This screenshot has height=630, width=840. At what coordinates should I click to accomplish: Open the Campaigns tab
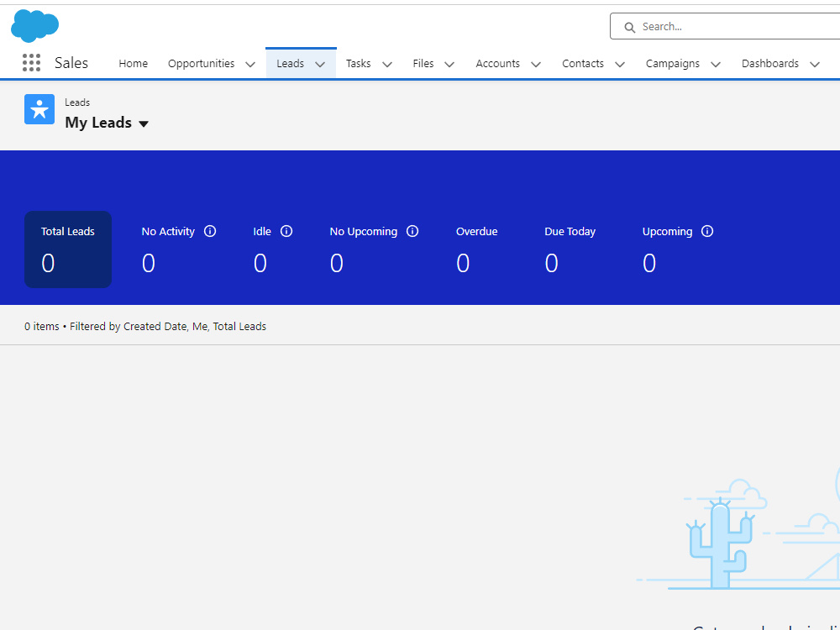tap(673, 63)
